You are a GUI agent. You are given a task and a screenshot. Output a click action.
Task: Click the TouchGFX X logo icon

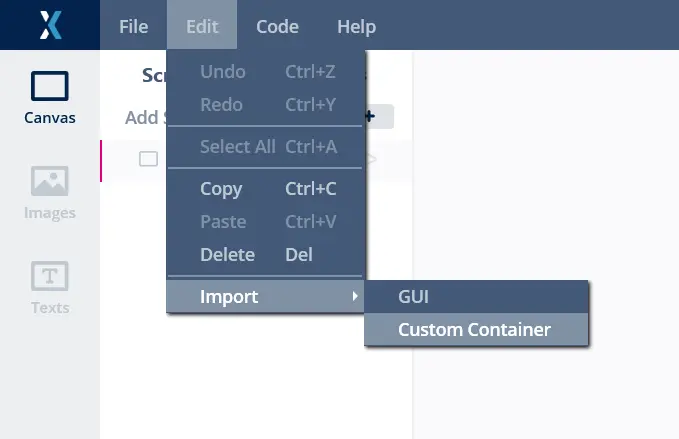coord(50,25)
